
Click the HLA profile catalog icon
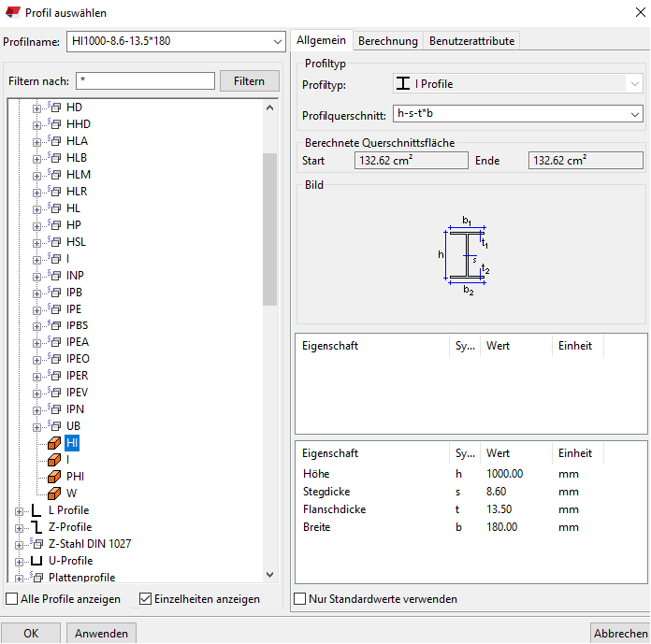coord(54,140)
